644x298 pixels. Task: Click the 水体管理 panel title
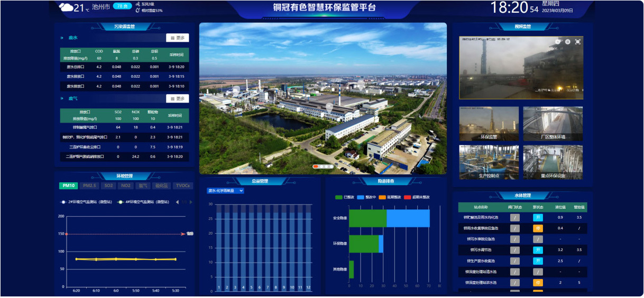pos(522,195)
